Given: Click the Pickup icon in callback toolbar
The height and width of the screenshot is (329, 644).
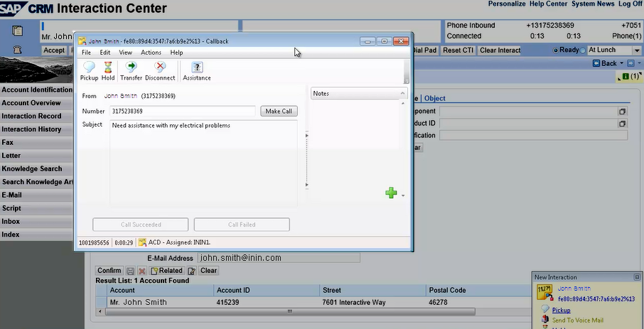Looking at the screenshot, I should click(x=89, y=71).
